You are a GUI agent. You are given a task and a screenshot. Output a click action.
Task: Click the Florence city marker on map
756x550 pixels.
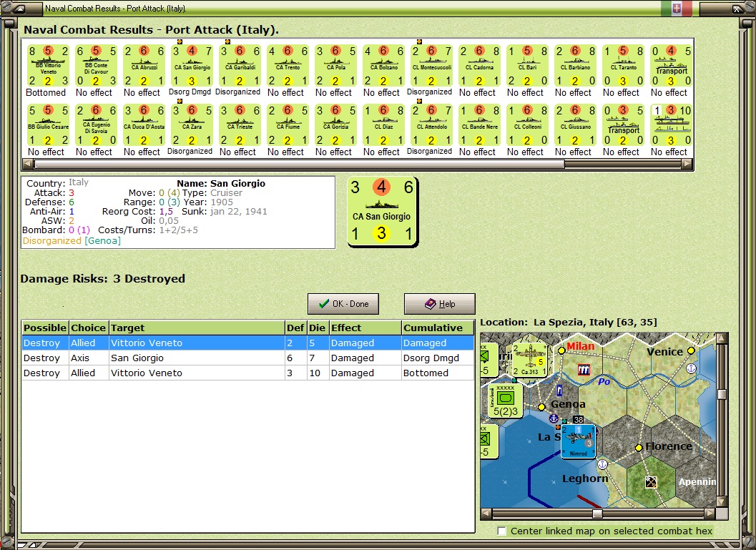pos(639,448)
